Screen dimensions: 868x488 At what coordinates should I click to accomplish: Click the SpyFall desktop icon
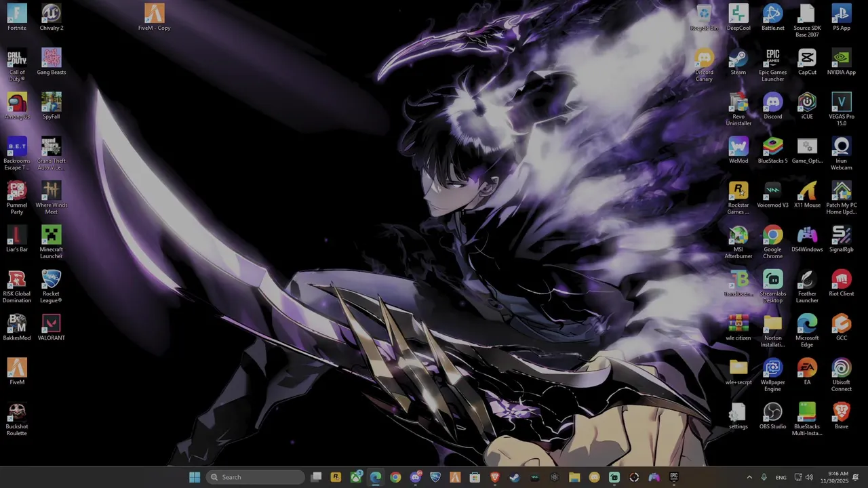[x=52, y=106]
